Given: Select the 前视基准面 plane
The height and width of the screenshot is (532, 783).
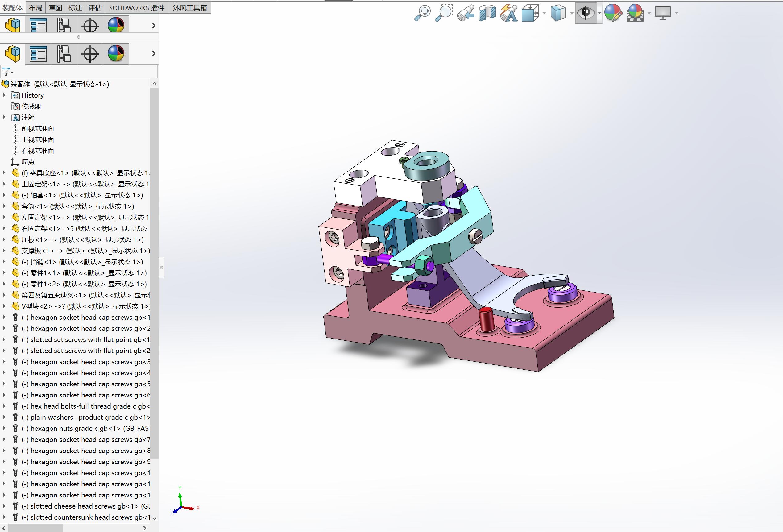Looking at the screenshot, I should click(38, 129).
